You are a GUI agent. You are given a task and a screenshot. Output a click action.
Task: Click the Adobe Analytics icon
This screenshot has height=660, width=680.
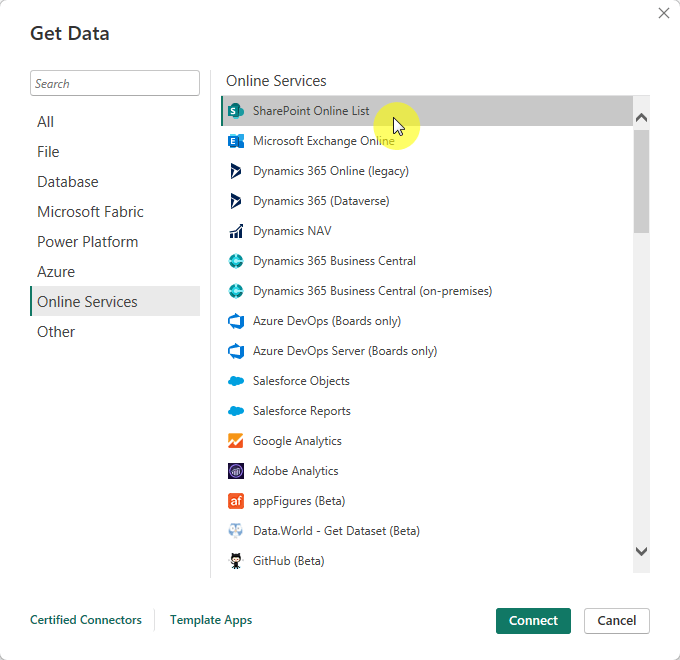[236, 471]
